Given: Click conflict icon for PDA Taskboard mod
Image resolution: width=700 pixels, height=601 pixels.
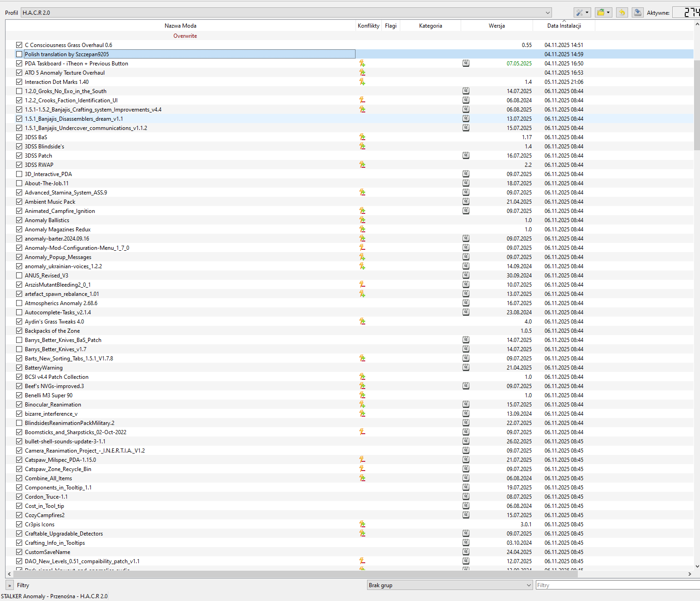Looking at the screenshot, I should pyautogui.click(x=362, y=63).
